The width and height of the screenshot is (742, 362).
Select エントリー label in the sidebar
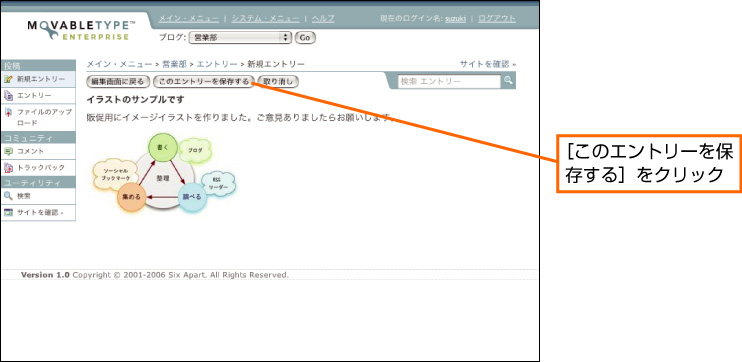tap(35, 96)
